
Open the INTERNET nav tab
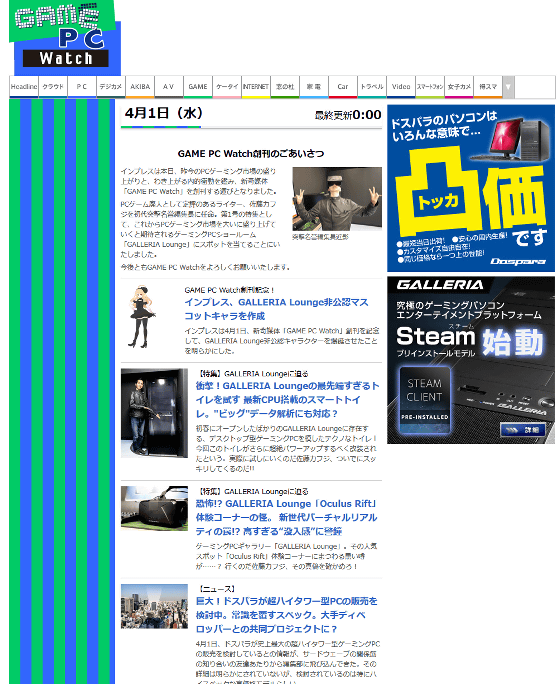pos(256,87)
